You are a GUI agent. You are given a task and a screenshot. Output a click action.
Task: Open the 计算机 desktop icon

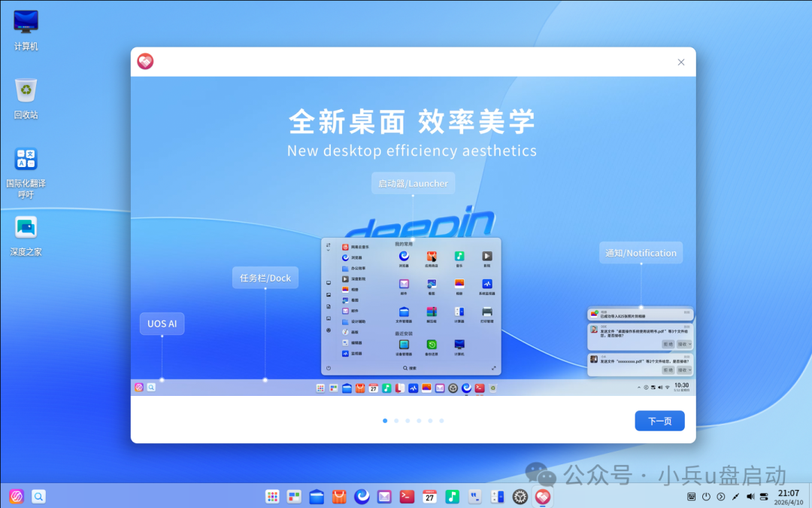(x=26, y=31)
